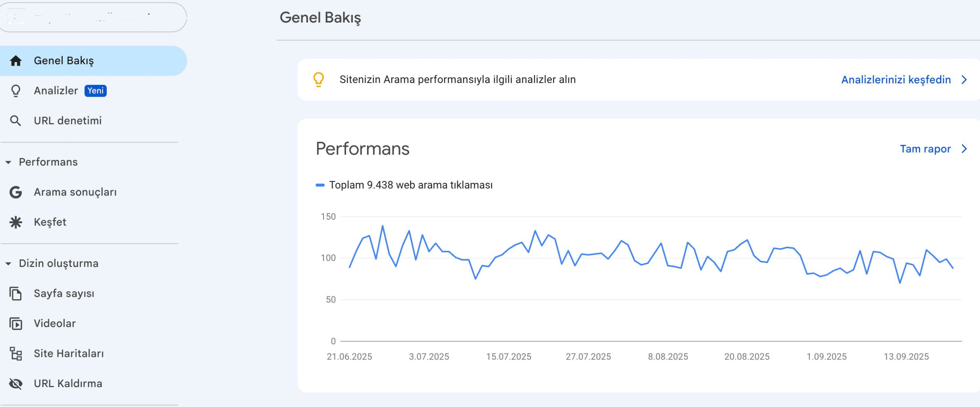The height and width of the screenshot is (407, 980).
Task: Open URL Kaldırma from the sidebar
Action: (x=68, y=383)
